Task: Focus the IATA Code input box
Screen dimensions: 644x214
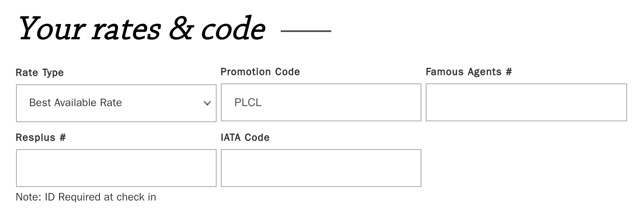Action: pyautogui.click(x=321, y=168)
